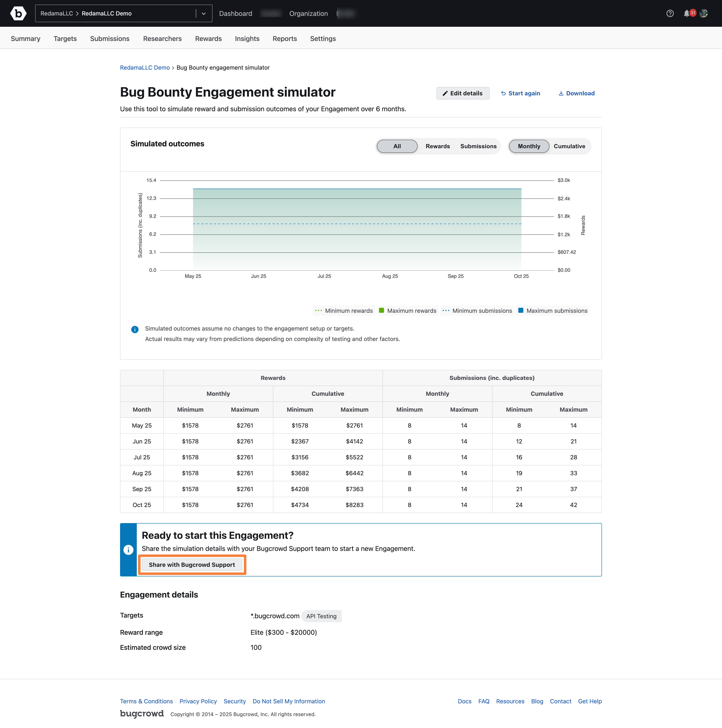Open Organization in top bar
722x728 pixels.
pos(309,14)
